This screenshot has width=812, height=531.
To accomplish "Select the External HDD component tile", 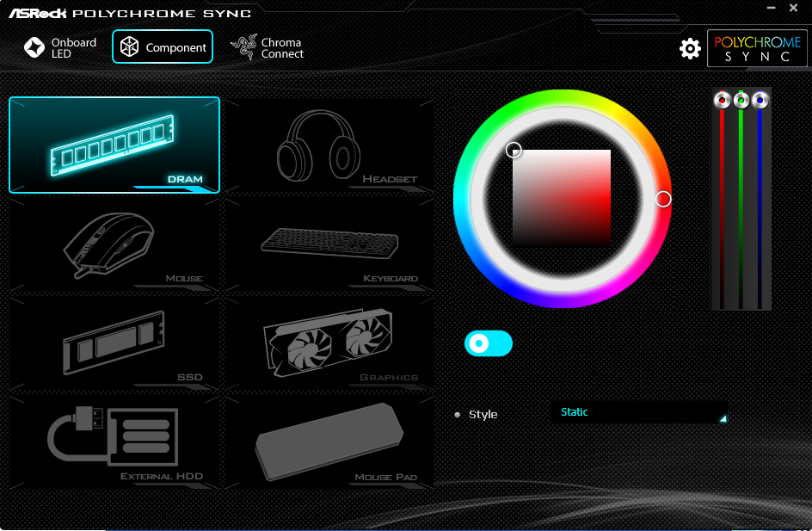I will coord(114,441).
